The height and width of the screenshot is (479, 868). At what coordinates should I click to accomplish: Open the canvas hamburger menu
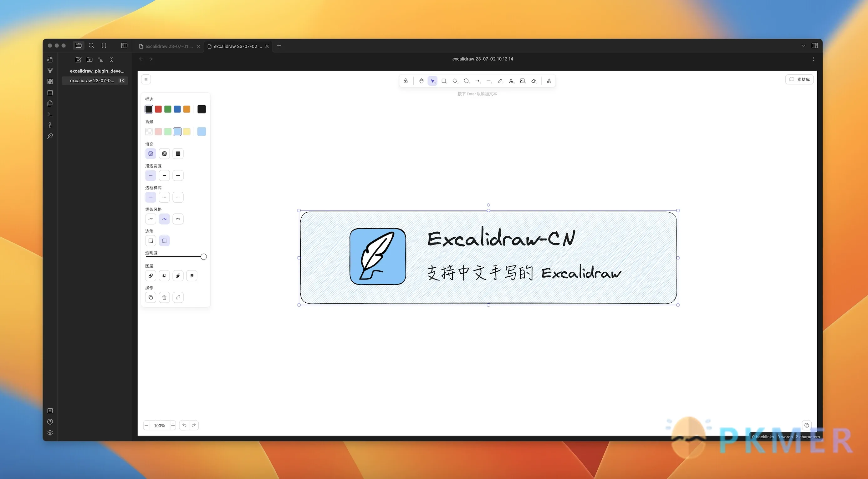point(146,79)
